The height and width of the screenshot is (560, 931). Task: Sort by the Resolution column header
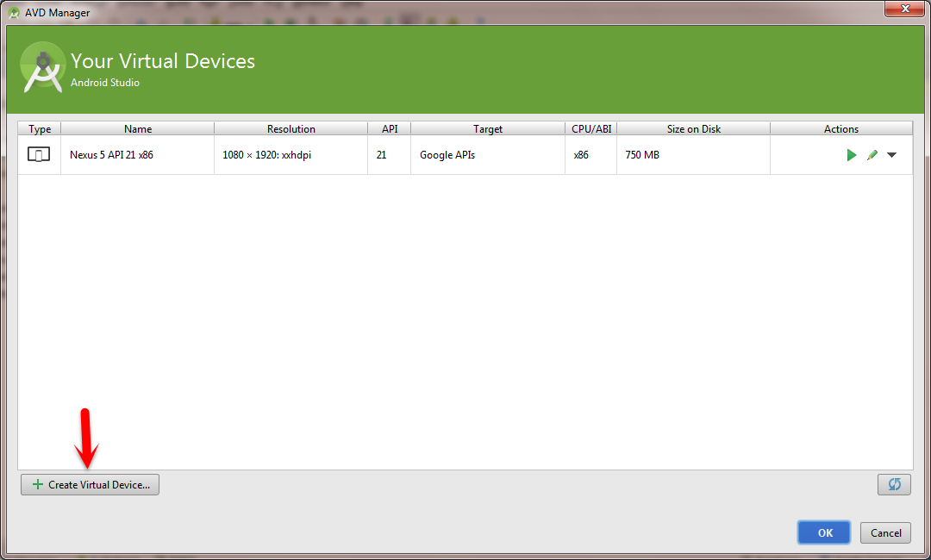coord(291,128)
